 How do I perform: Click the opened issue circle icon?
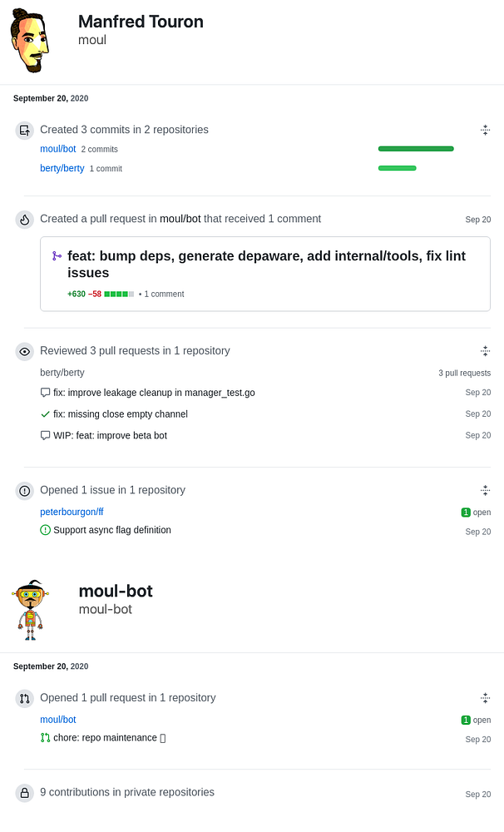[x=25, y=491]
